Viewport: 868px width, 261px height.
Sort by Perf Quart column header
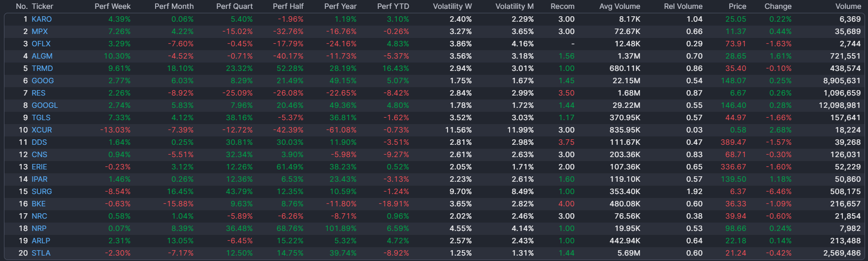[234, 6]
